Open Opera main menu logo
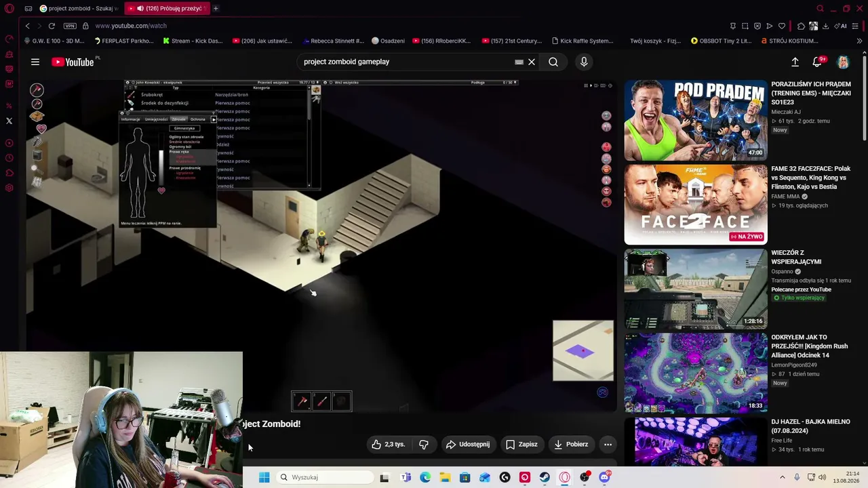Image resolution: width=868 pixels, height=488 pixels. [x=9, y=8]
